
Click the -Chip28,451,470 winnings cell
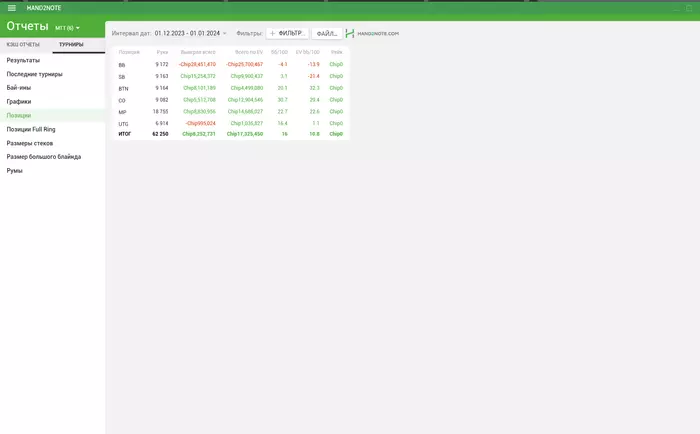click(x=197, y=65)
